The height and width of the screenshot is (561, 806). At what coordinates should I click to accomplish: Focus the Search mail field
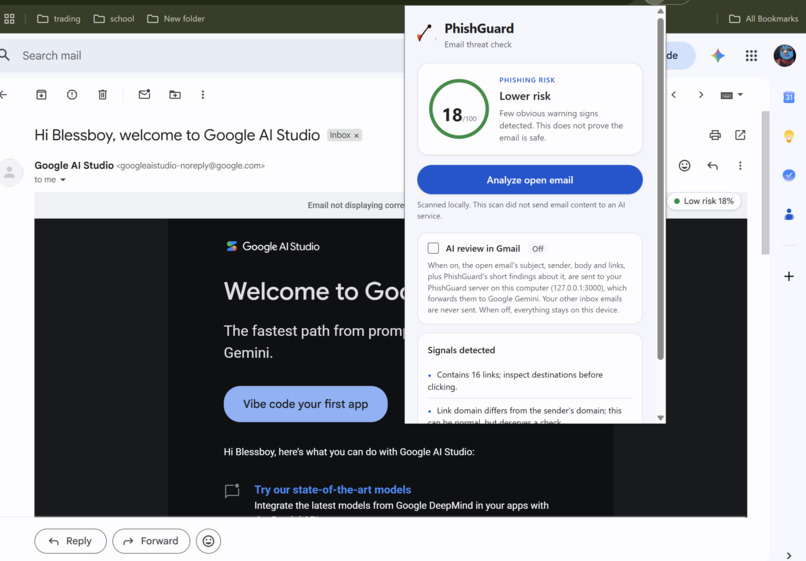pyautogui.click(x=206, y=56)
